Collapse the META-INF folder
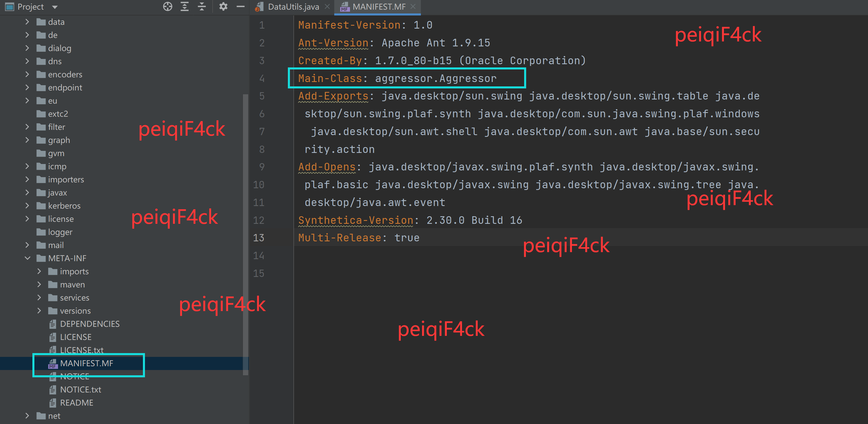 [28, 258]
